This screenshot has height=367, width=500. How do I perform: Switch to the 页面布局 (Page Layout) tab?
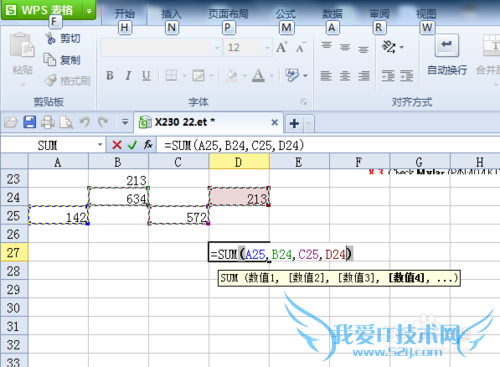coord(228,14)
